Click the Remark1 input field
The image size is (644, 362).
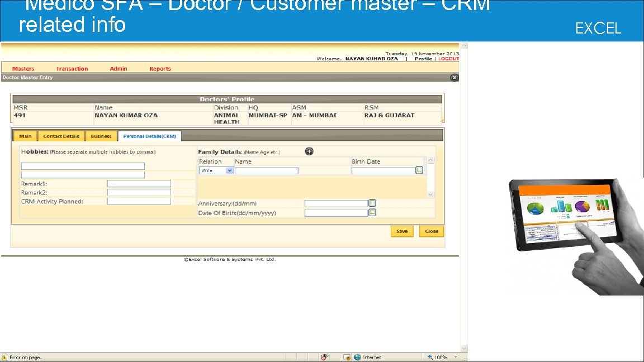(139, 183)
